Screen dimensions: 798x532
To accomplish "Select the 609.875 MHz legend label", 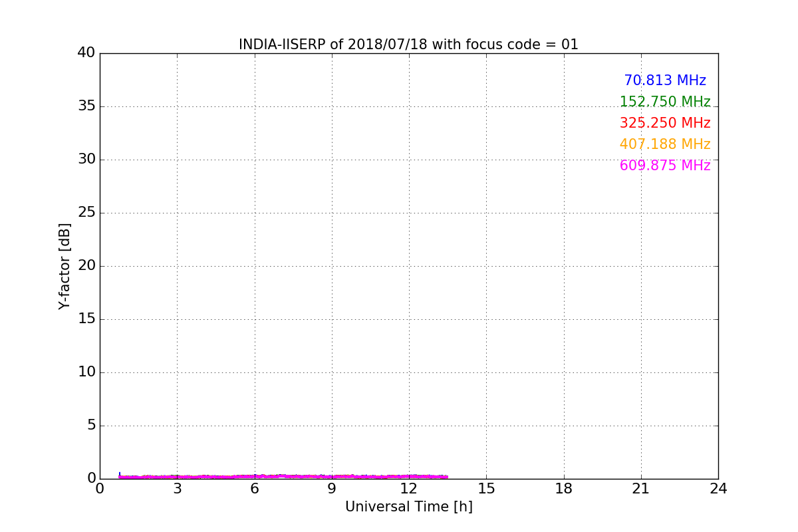I will tap(665, 166).
